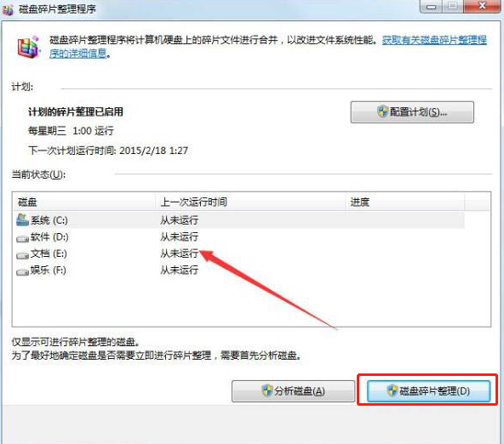Select the 软件 (D:) drive icon
This screenshot has width=504, height=444.
point(22,238)
